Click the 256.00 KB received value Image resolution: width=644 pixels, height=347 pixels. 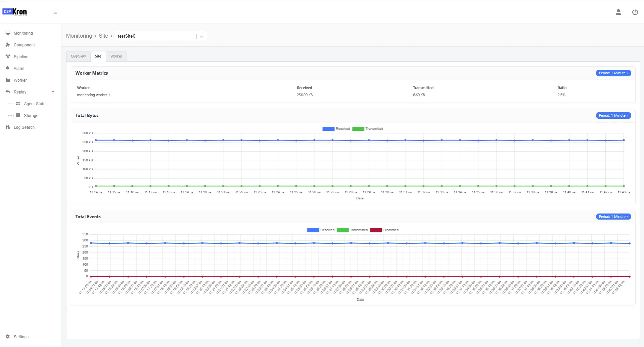click(x=305, y=95)
